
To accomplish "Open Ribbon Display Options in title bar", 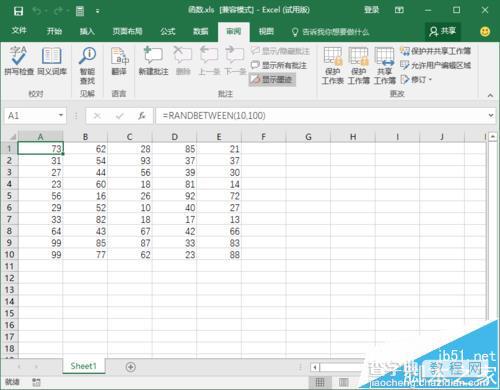I will click(399, 10).
